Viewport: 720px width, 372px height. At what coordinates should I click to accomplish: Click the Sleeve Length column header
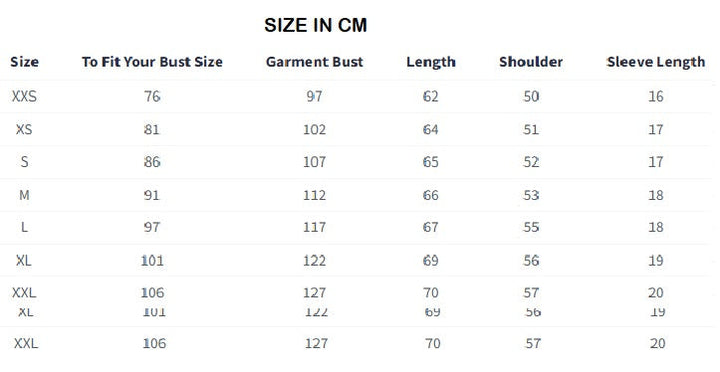656,62
